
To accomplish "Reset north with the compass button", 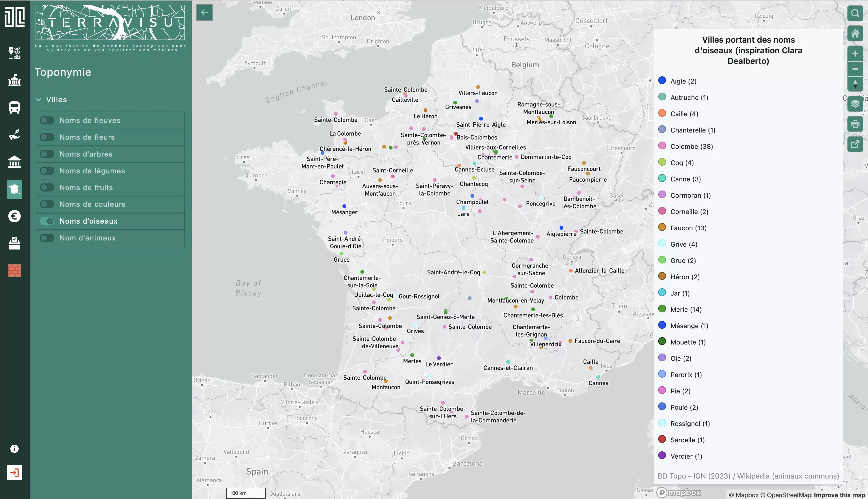I will tap(855, 84).
